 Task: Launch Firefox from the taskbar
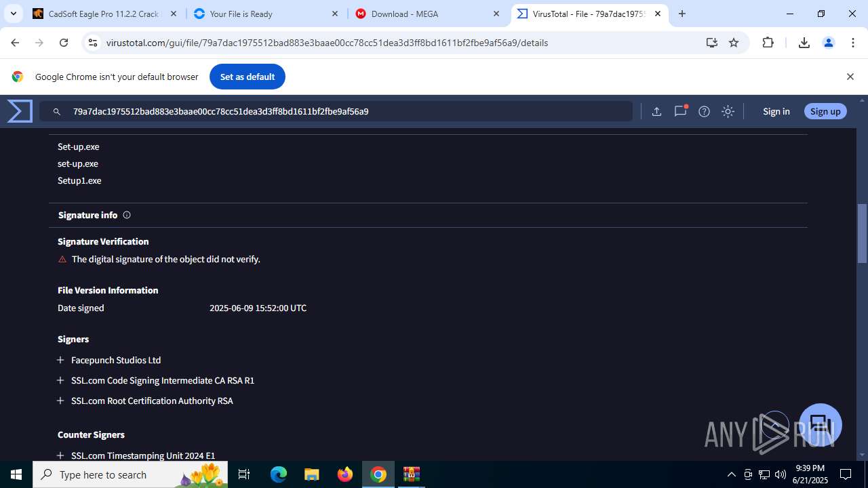pos(345,474)
